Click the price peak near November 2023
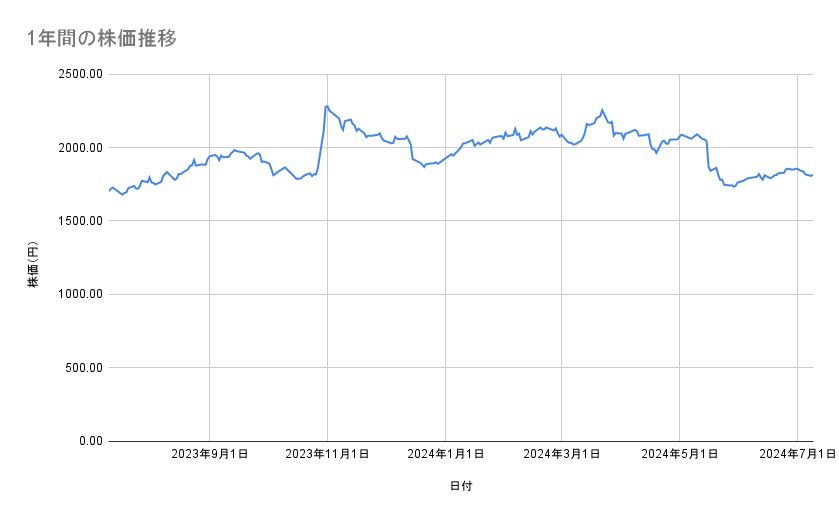The height and width of the screenshot is (519, 839). click(x=327, y=106)
